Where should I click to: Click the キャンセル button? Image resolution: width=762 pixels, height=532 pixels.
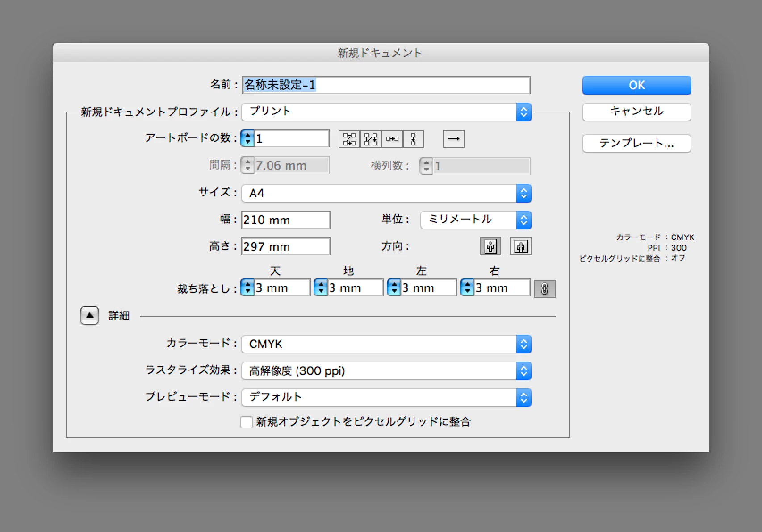(x=637, y=112)
